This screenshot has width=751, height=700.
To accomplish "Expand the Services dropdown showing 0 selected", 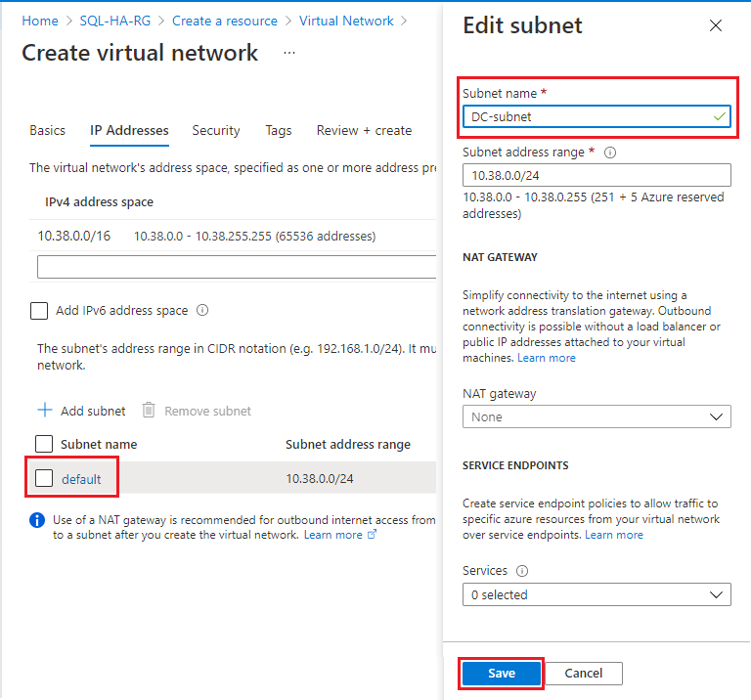I will point(596,594).
